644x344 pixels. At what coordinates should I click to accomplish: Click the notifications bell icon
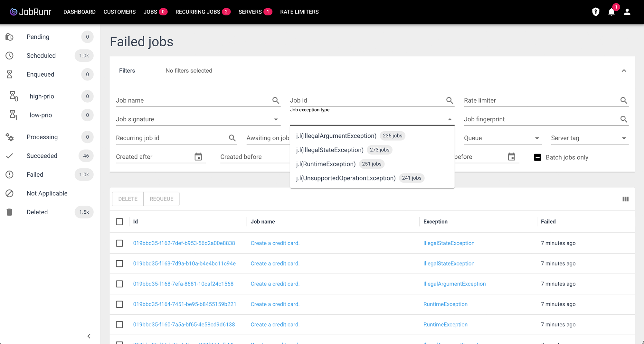(x=611, y=12)
